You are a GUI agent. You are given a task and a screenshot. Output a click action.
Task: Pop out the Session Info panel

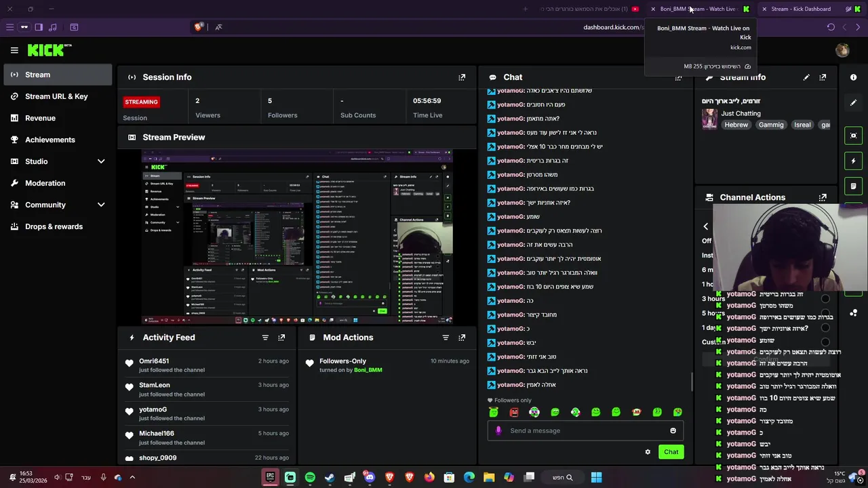(x=462, y=77)
